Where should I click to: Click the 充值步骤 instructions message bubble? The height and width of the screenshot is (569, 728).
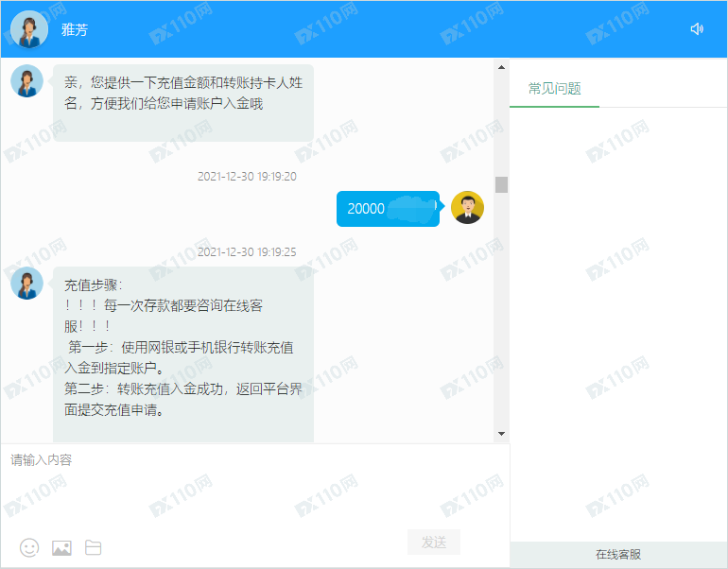182,350
